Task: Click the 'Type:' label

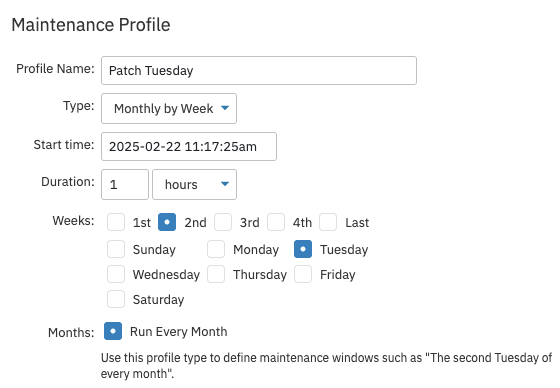Action: [x=79, y=106]
